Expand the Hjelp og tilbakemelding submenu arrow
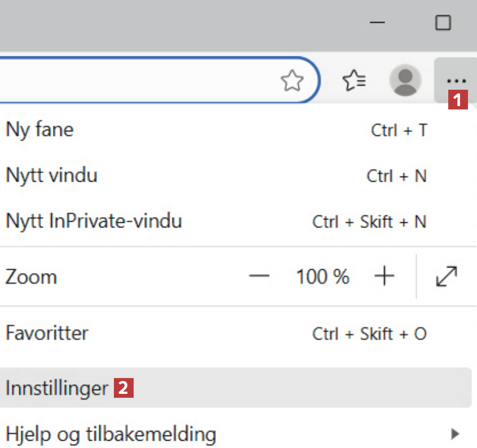 [x=454, y=434]
